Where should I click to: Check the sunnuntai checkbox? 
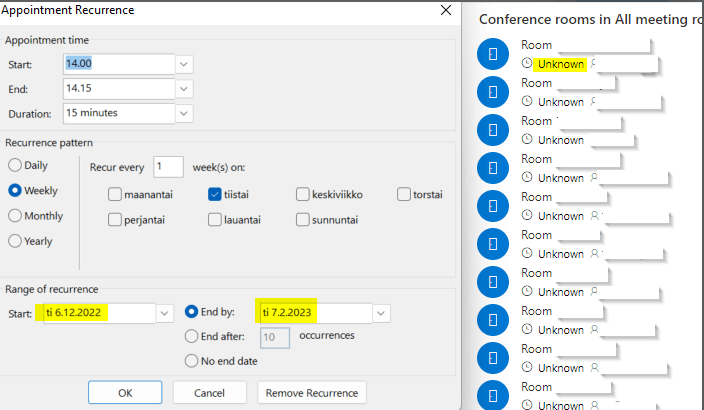click(x=303, y=220)
